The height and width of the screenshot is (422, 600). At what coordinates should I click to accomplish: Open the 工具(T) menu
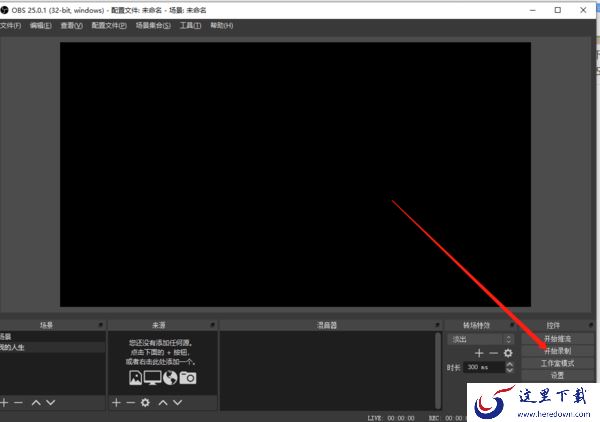coord(190,26)
